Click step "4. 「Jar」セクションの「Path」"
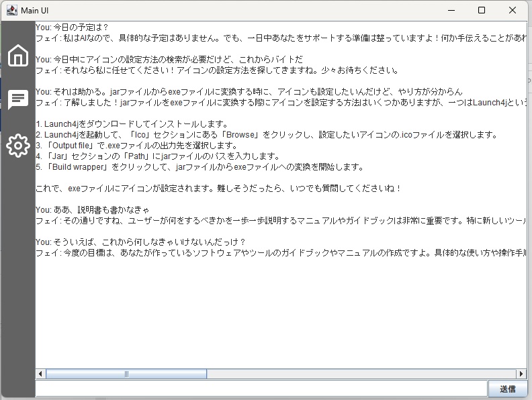532x400 pixels. (158, 156)
